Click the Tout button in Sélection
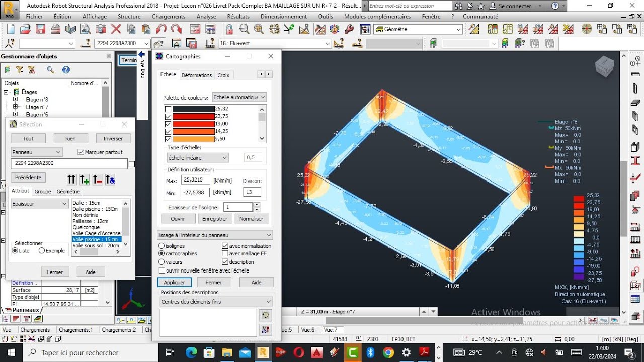Screen dimensions: 644x362 (x=28, y=139)
